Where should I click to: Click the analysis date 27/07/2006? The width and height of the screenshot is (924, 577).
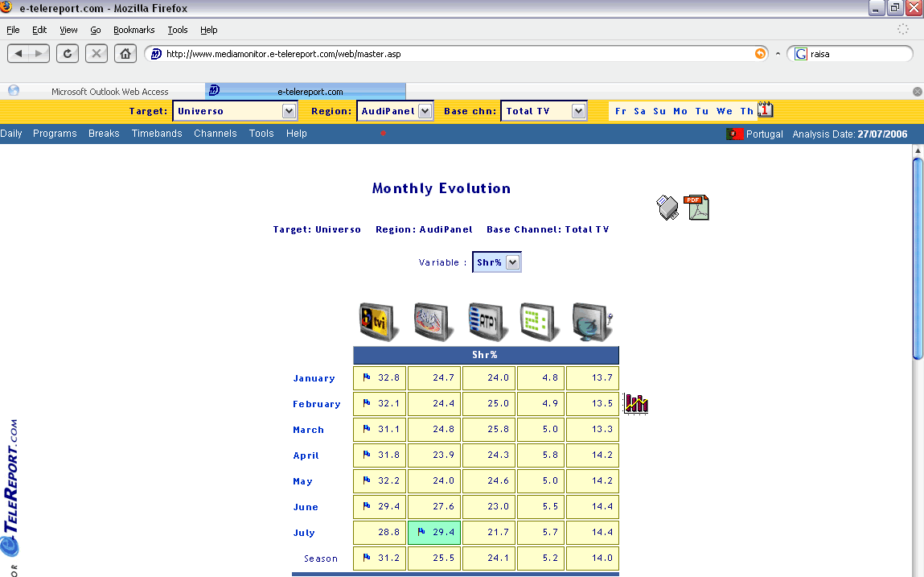coord(882,134)
